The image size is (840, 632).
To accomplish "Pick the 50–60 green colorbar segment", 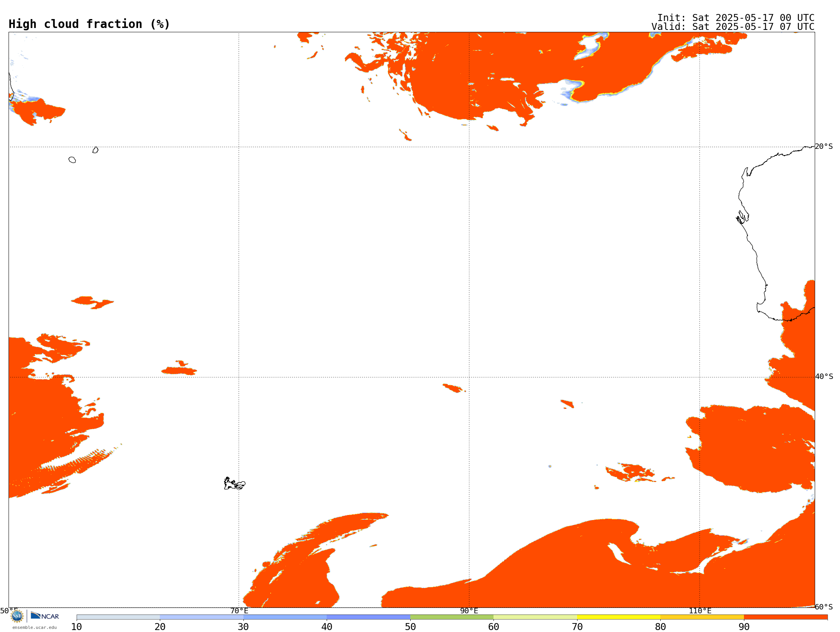I will [452, 617].
